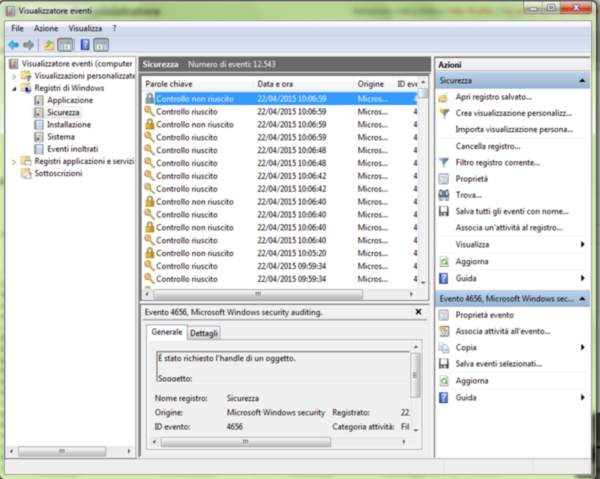Toggle the action pane toolbar icon
Image resolution: width=600 pixels, height=479 pixels.
[101, 45]
